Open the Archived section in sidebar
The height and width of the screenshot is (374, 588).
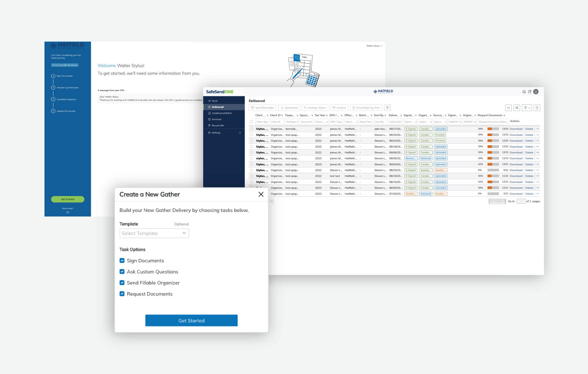tap(216, 119)
